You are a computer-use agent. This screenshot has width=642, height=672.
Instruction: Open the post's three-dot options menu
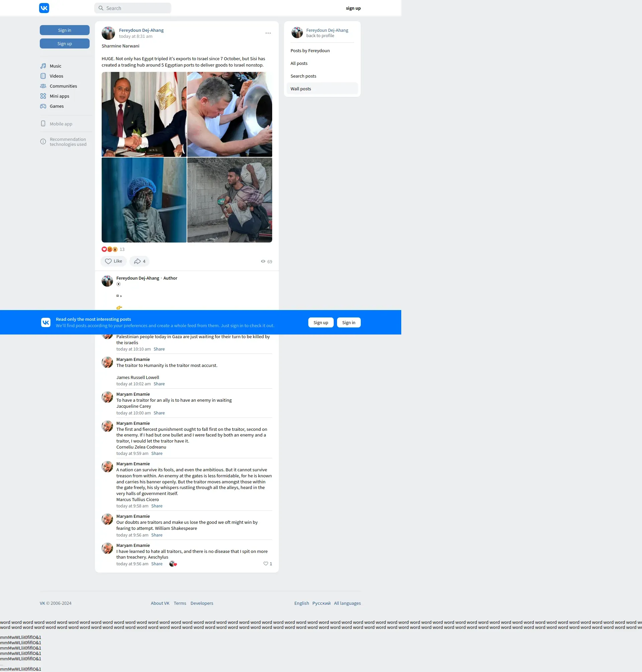point(268,33)
